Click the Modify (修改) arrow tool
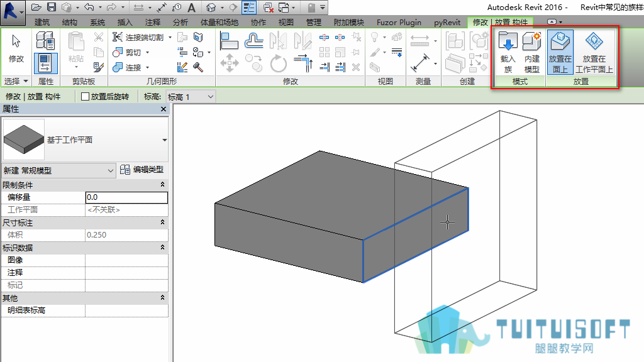The image size is (644, 362). click(16, 48)
